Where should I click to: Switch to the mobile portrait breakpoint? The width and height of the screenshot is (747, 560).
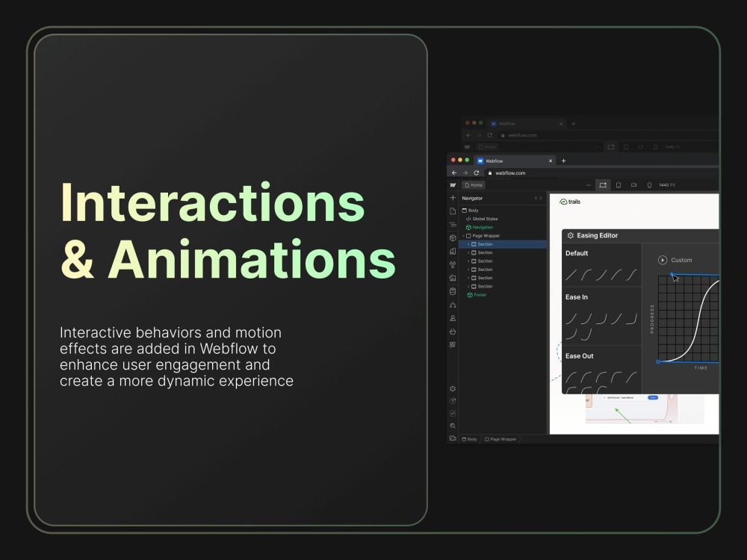649,185
